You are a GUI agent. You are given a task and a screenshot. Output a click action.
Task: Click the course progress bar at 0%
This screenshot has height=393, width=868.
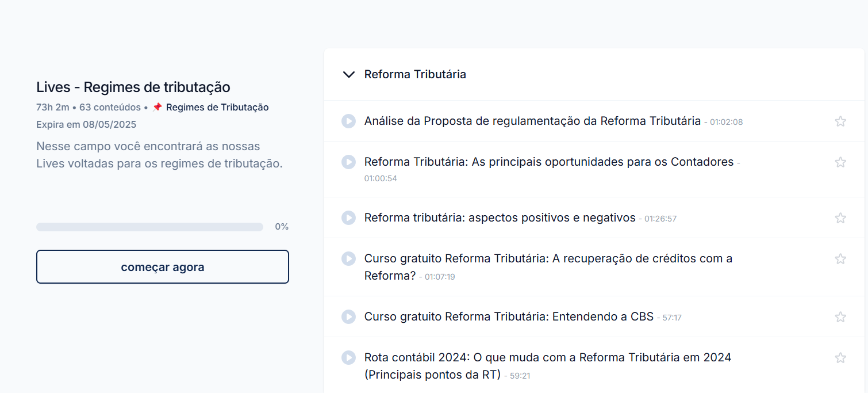[x=149, y=227]
